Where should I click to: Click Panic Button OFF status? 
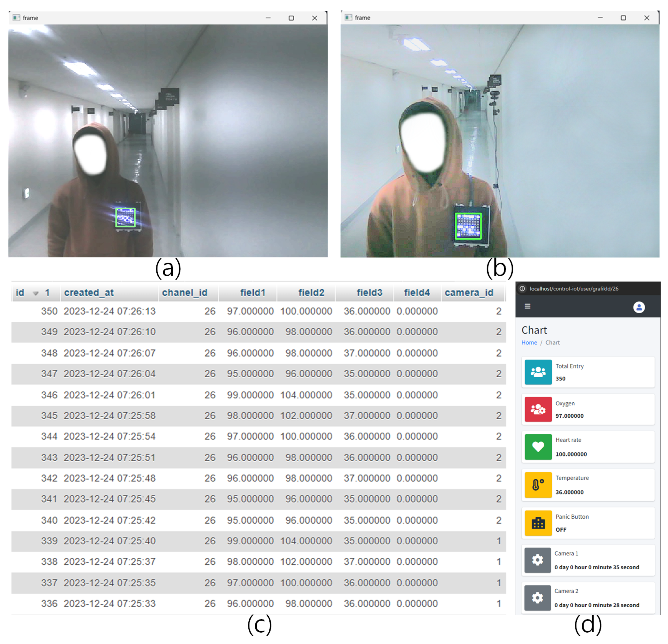coord(561,529)
